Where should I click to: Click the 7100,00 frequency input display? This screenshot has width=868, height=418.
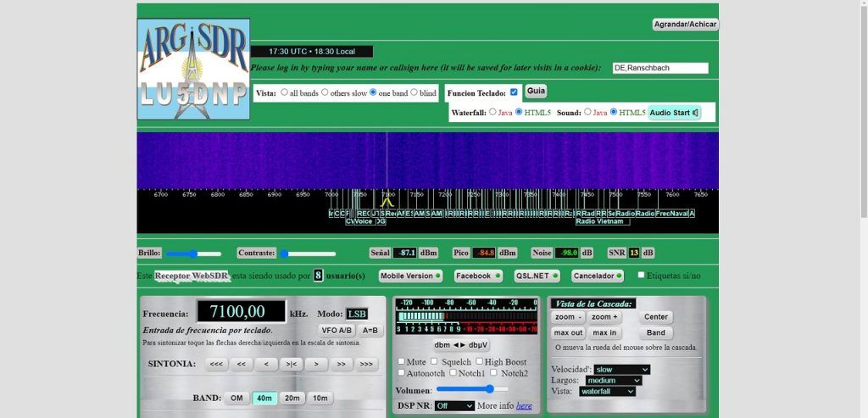point(241,312)
